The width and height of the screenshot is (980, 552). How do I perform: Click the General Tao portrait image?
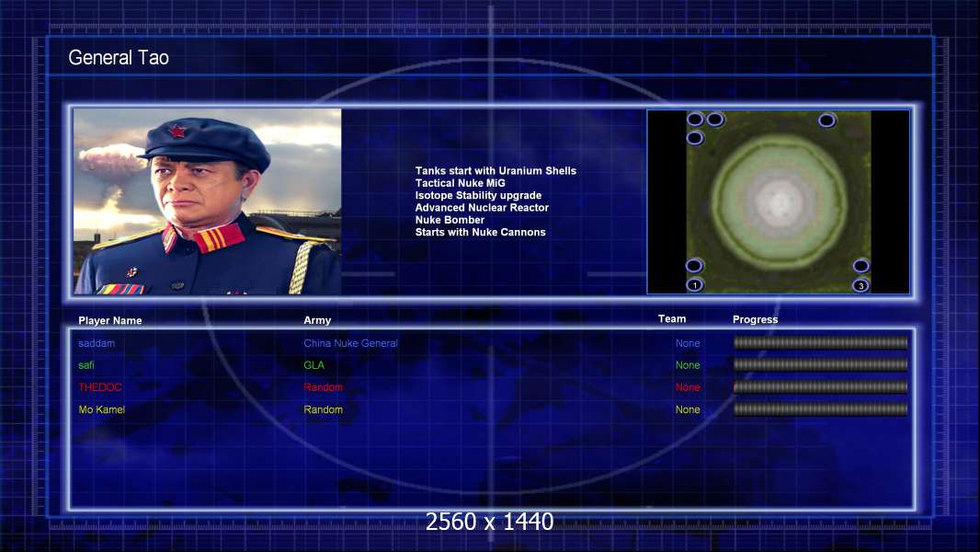pos(207,201)
